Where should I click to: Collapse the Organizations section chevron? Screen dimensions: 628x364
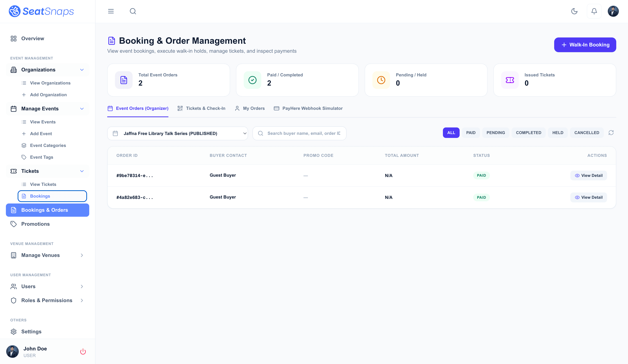82,70
